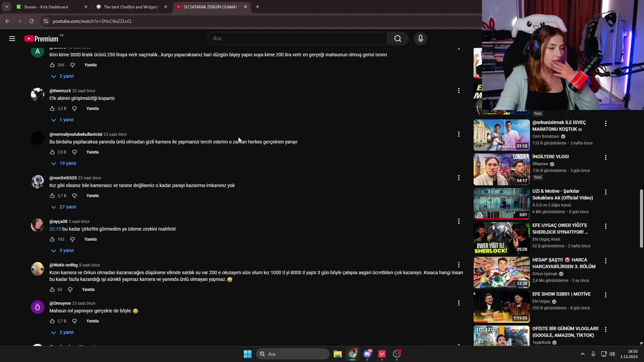This screenshot has width=644, height=362.
Task: Expand the 2 yanıt replies under top comment
Action: tap(62, 76)
